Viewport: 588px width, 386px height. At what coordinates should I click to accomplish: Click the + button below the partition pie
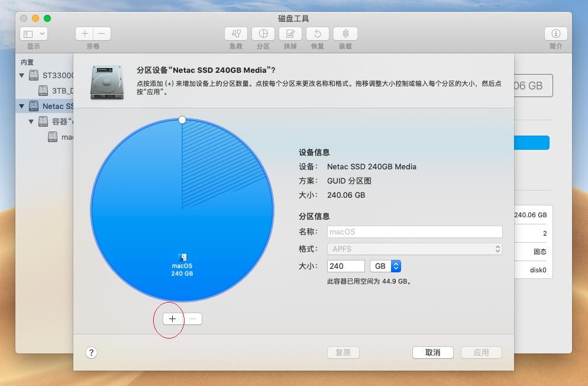pyautogui.click(x=173, y=319)
